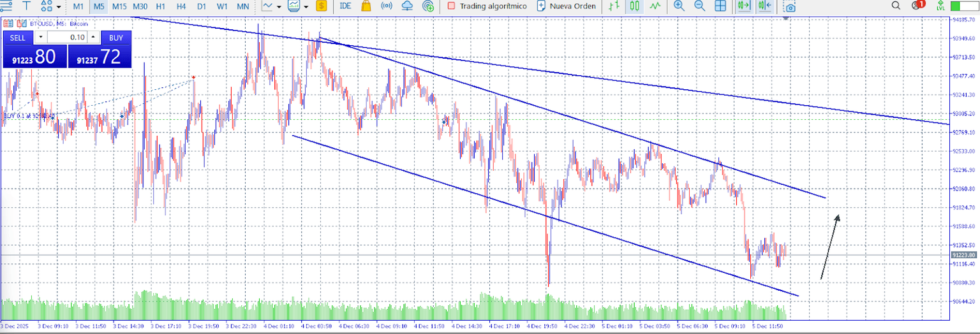Switch to the H1 timeframe
The height and width of the screenshot is (334, 980).
pos(161,6)
